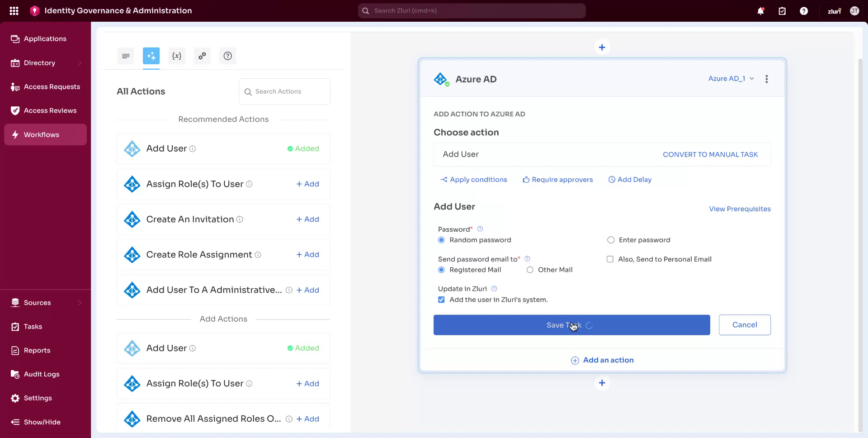Select the Access Reviews sidebar icon
The height and width of the screenshot is (438, 868).
14,110
